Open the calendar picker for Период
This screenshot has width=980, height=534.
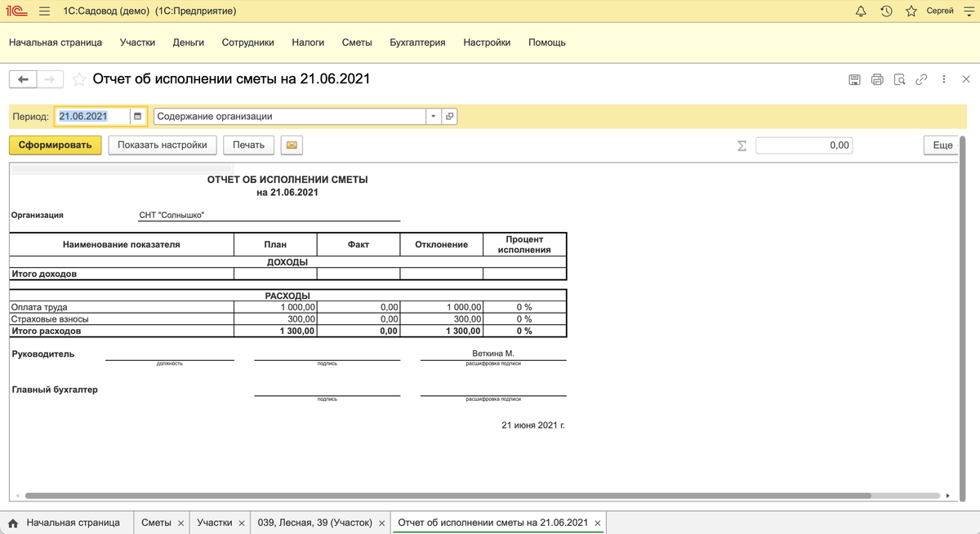coord(138,117)
